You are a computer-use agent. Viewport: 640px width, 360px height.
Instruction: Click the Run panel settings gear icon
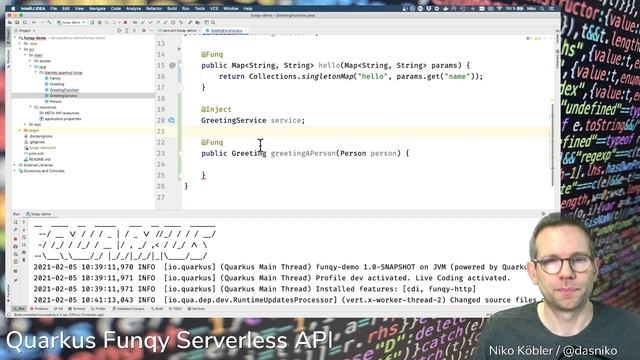point(543,214)
